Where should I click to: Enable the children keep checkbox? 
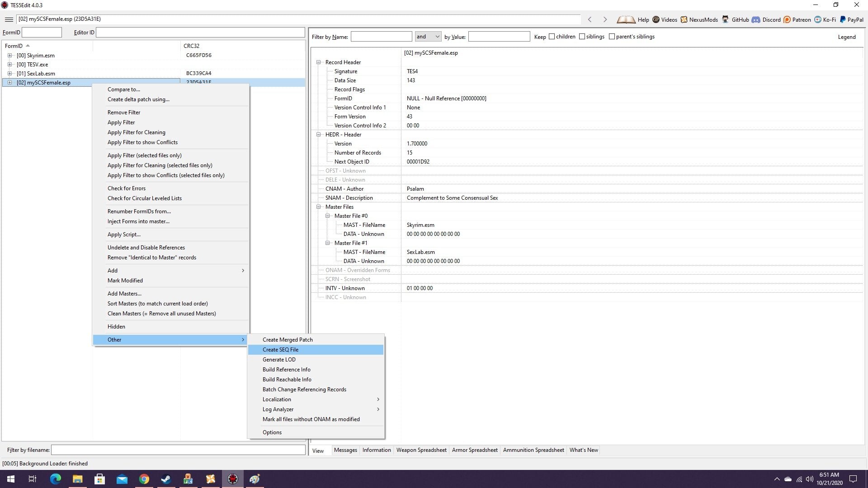552,36
